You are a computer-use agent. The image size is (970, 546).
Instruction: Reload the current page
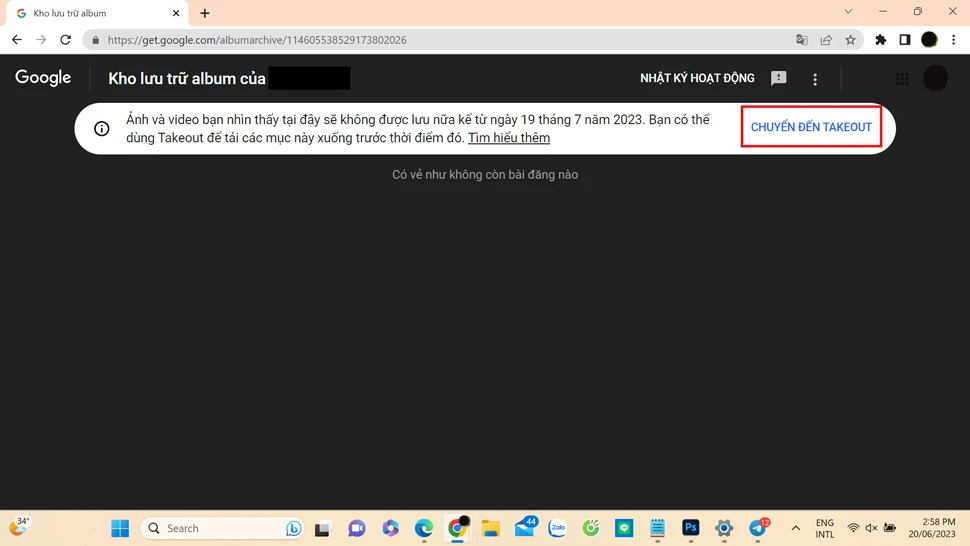pos(66,40)
